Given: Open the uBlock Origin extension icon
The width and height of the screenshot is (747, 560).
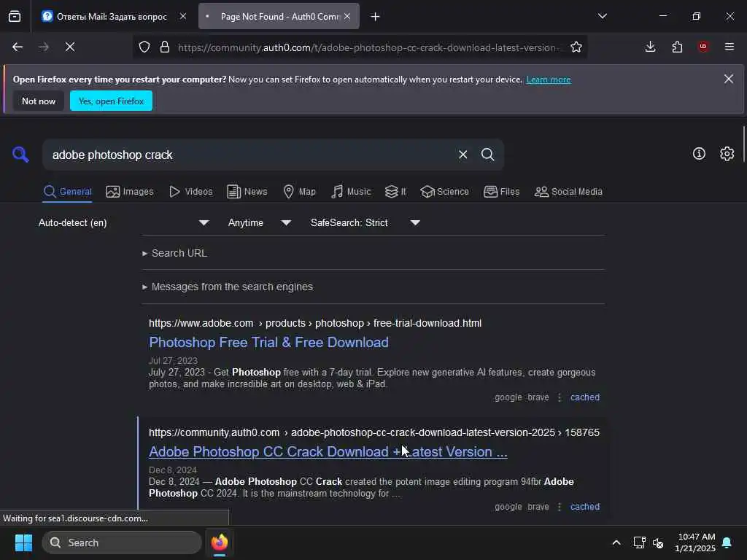Looking at the screenshot, I should [x=703, y=47].
